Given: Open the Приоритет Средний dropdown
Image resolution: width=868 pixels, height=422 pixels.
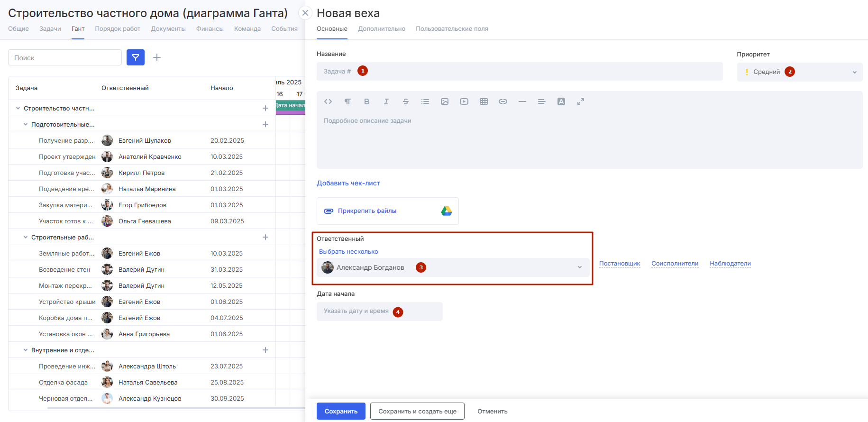Looking at the screenshot, I should [x=800, y=72].
